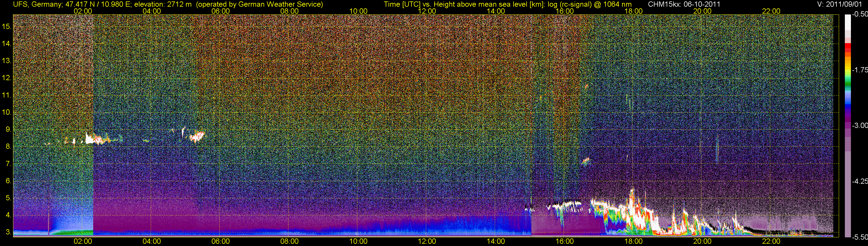Click the '13.' km height axis label

click(7, 61)
